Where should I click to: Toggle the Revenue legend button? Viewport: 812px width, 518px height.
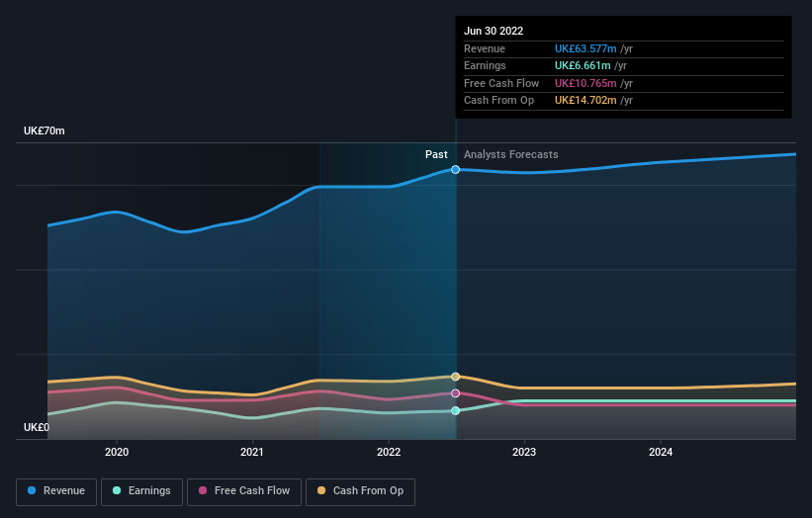(x=56, y=491)
